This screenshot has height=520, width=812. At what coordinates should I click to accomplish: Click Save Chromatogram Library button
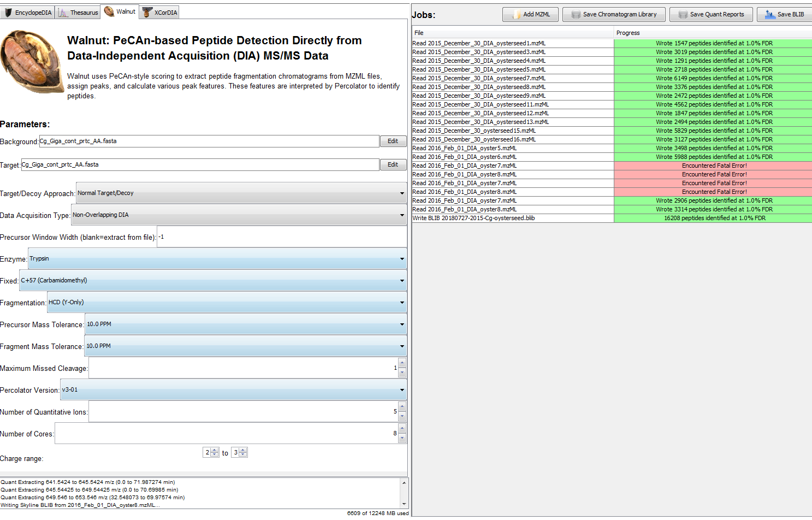click(614, 14)
